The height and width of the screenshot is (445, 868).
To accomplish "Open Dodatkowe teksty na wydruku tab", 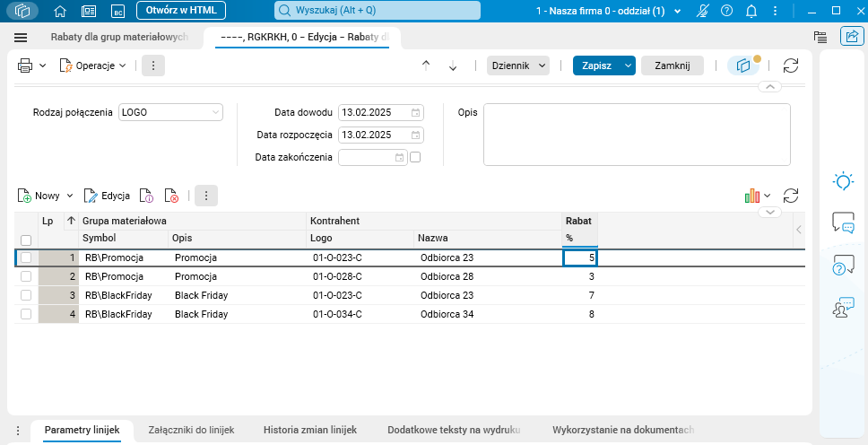I will tap(454, 430).
